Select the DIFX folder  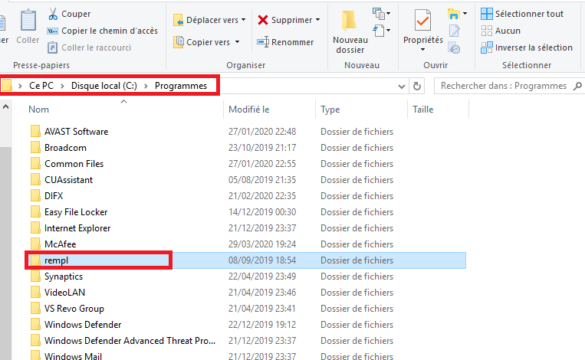(54, 196)
